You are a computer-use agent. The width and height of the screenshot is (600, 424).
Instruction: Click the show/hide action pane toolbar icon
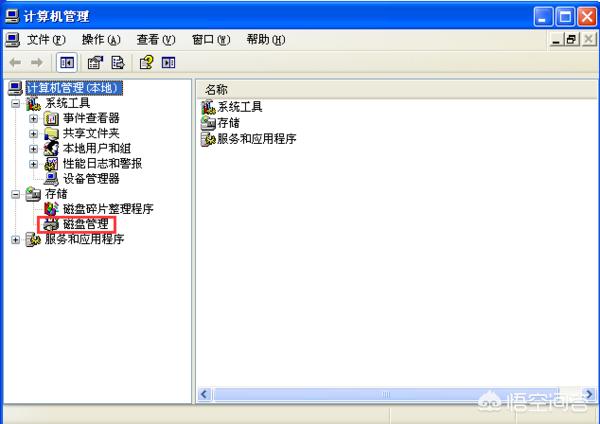[x=168, y=62]
